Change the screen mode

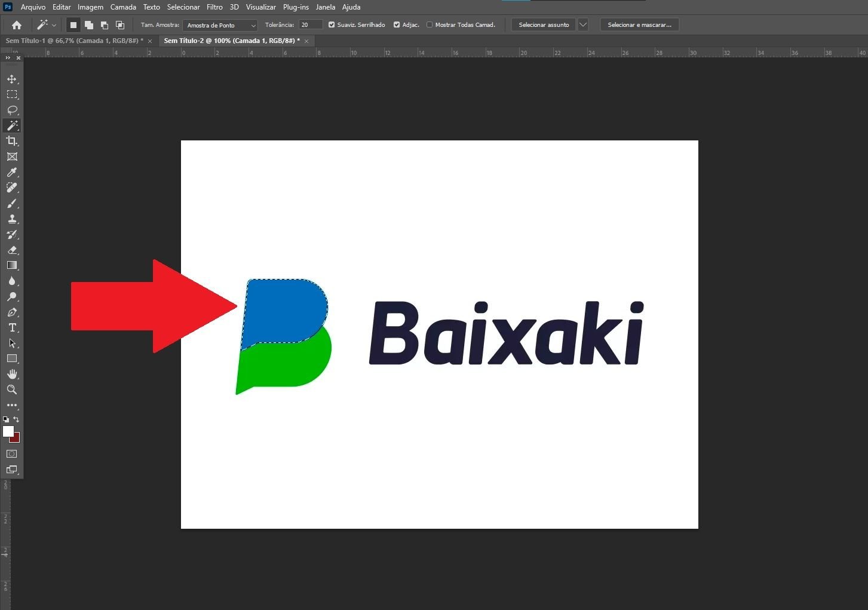(12, 470)
